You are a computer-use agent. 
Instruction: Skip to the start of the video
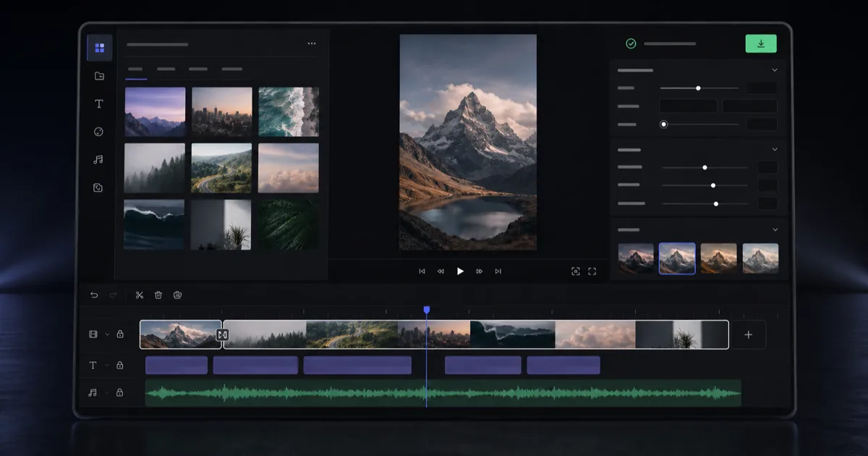click(422, 271)
